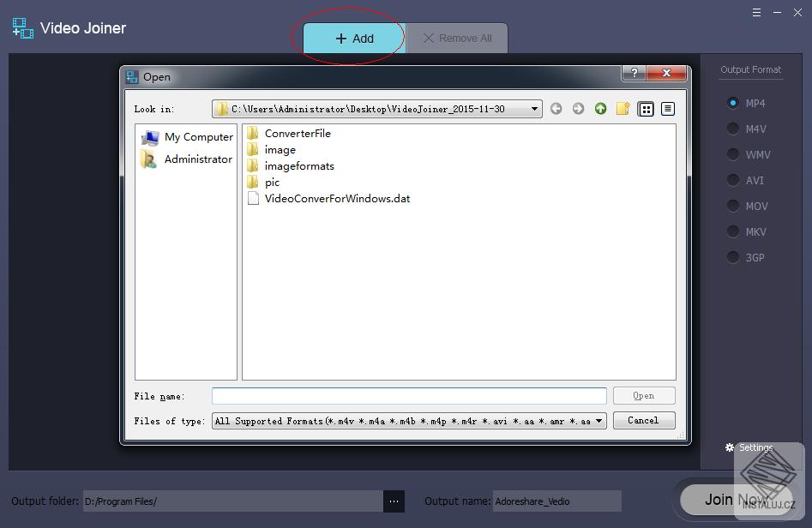The height and width of the screenshot is (528, 812).
Task: Close the Open dialog with the X
Action: point(666,73)
